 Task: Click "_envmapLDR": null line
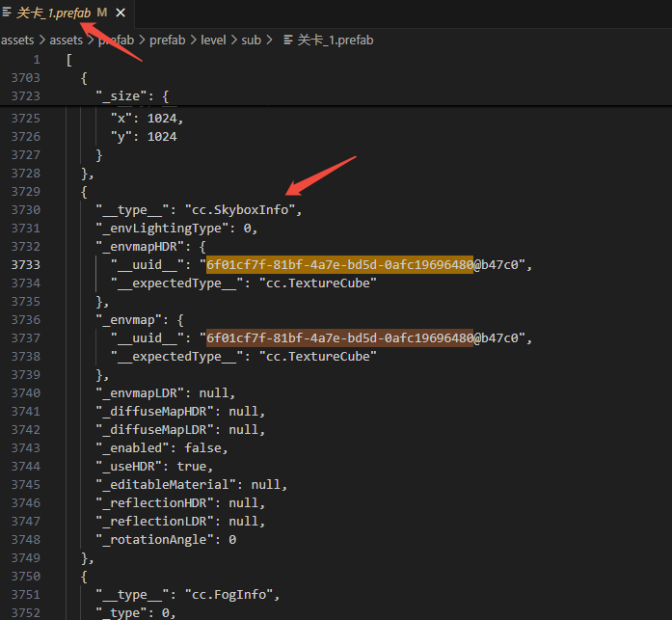point(166,393)
